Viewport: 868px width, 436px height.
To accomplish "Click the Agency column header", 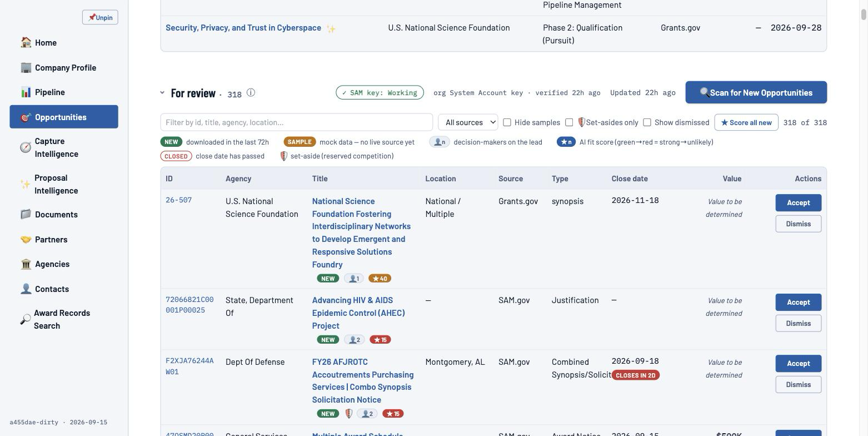I will [x=238, y=179].
